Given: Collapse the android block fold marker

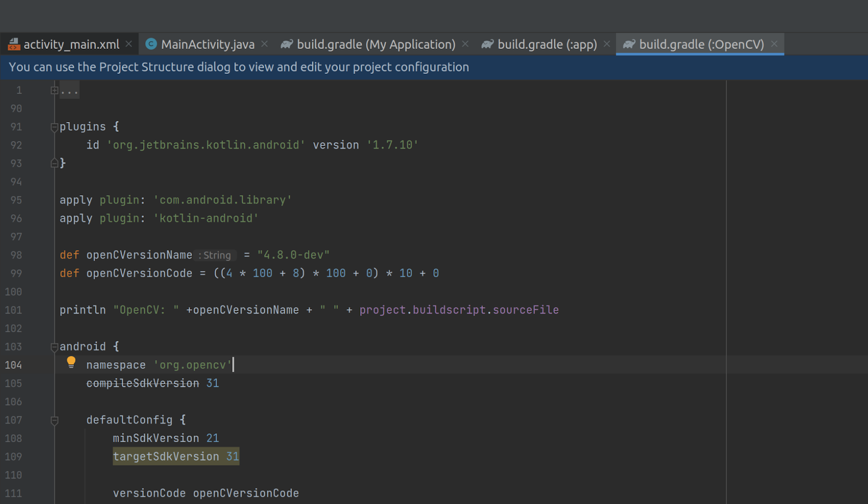Looking at the screenshot, I should pos(53,346).
